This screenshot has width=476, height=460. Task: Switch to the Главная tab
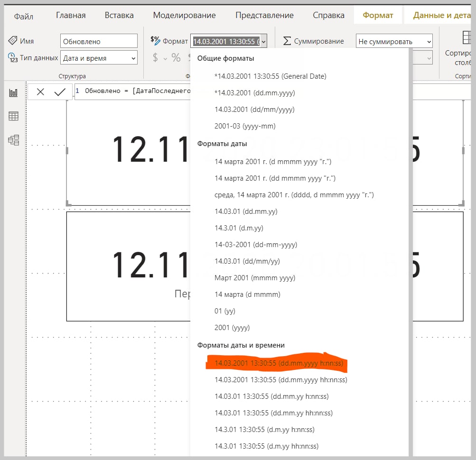[x=71, y=15]
